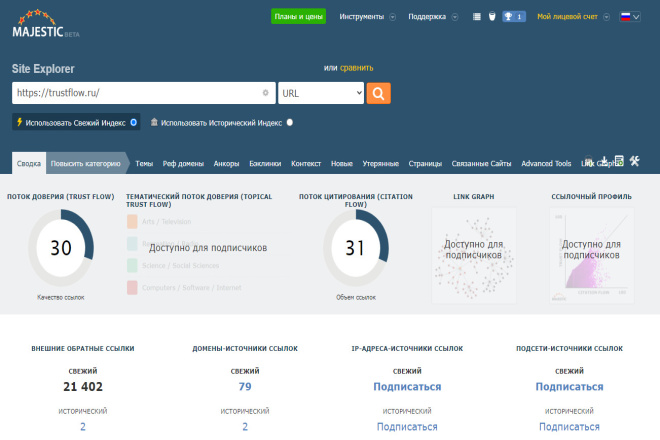Image resolution: width=660 pixels, height=440 pixels.
Task: Click fresh Подписаться under IP-адреса
Action: pyautogui.click(x=407, y=387)
